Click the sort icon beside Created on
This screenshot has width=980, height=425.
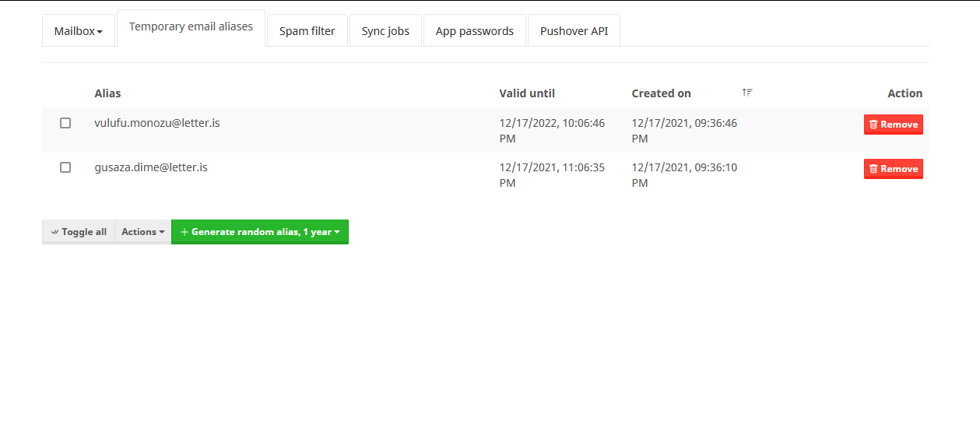(747, 93)
